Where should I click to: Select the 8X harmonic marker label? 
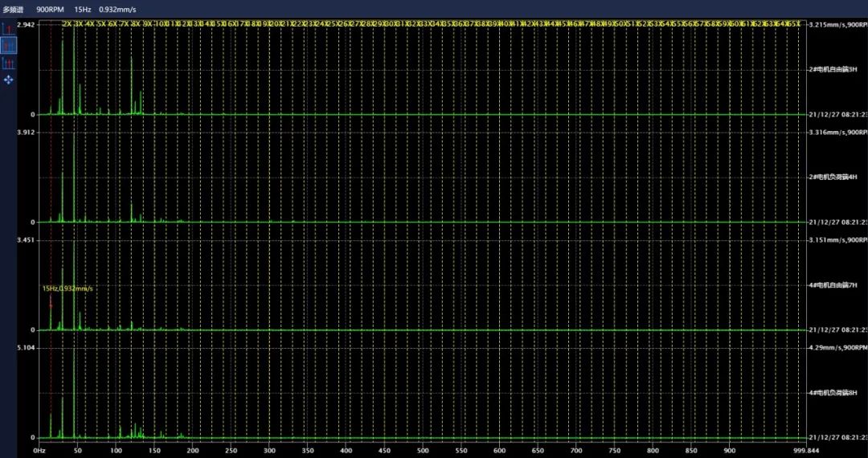coord(136,25)
